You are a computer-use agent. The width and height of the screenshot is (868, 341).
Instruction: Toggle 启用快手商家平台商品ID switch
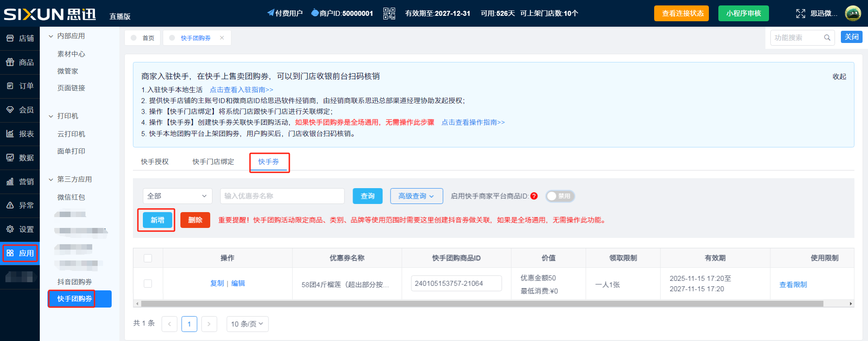(560, 196)
